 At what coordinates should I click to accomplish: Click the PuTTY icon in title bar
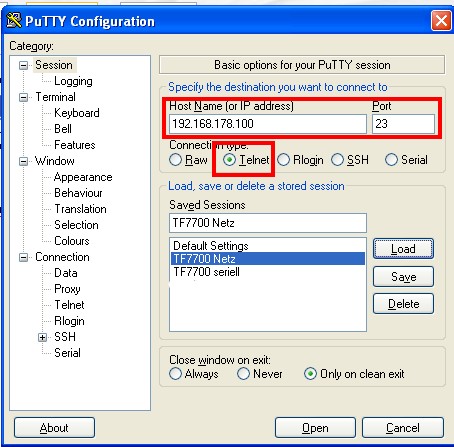(x=14, y=21)
